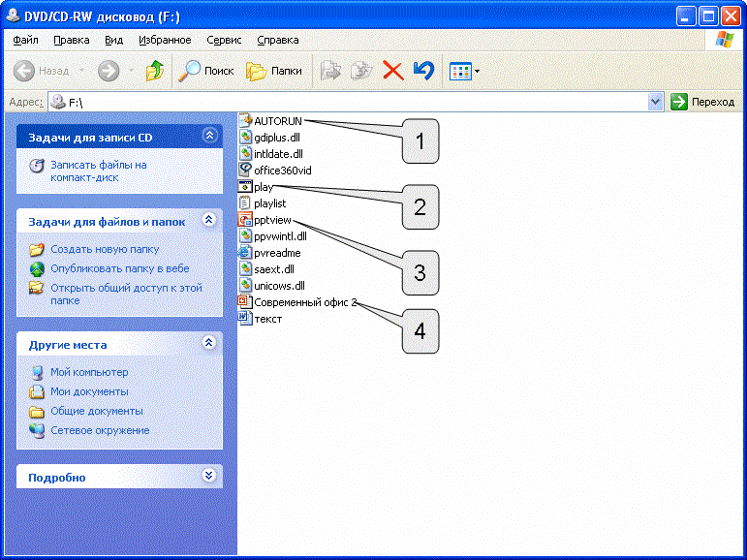Maximize the DVD/CD-RW window
The image size is (747, 560).
[708, 17]
